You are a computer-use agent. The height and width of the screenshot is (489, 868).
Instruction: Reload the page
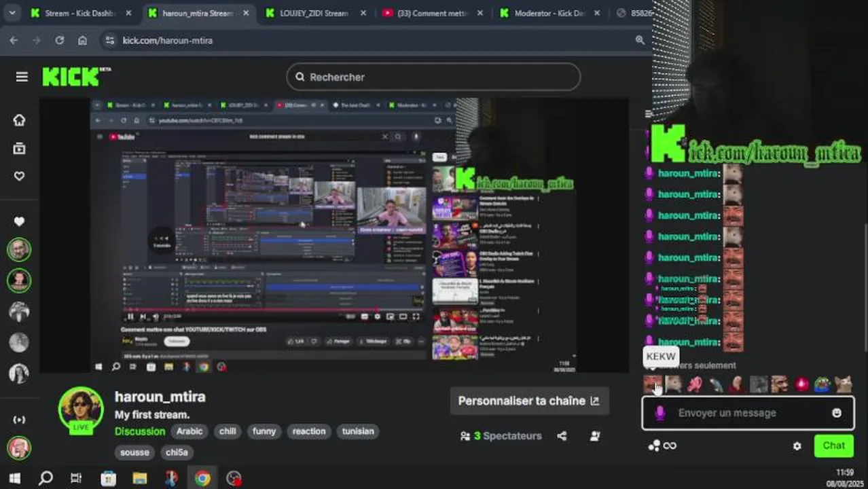coord(59,40)
